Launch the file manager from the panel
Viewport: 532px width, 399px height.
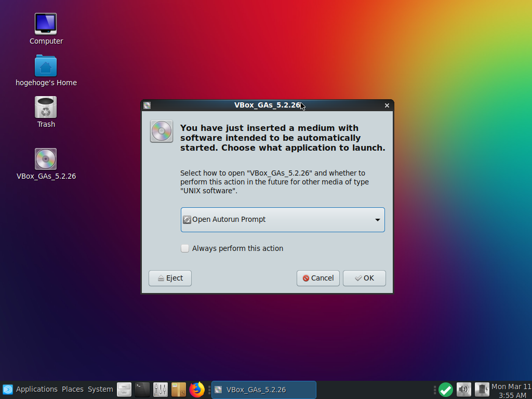point(124,390)
